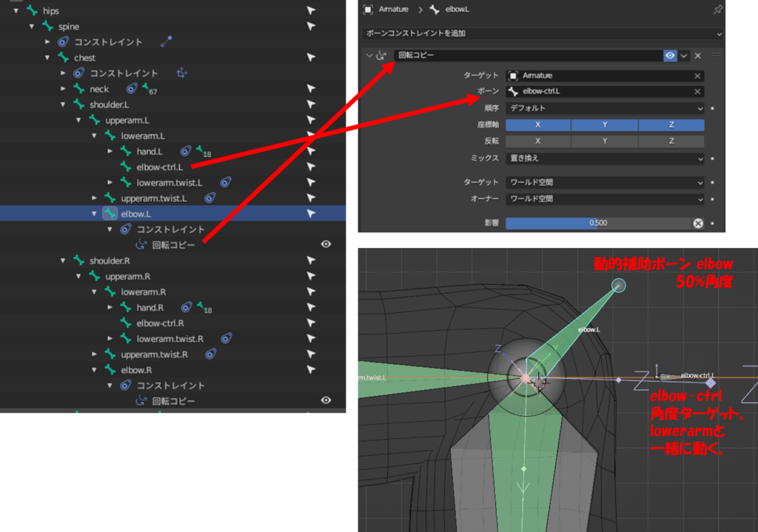The width and height of the screenshot is (758, 532).
Task: Toggle constraint visibility eye in properties panel
Action: 670,55
